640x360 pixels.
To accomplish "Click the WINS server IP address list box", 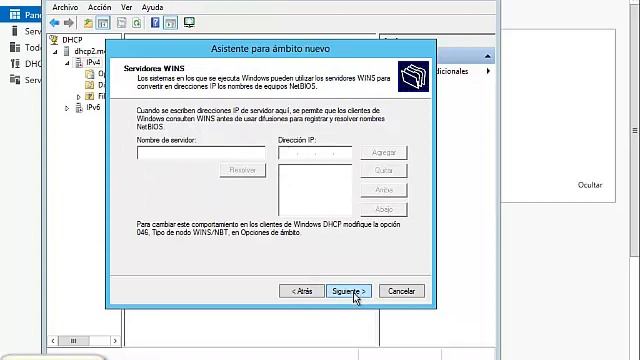I will (x=315, y=190).
